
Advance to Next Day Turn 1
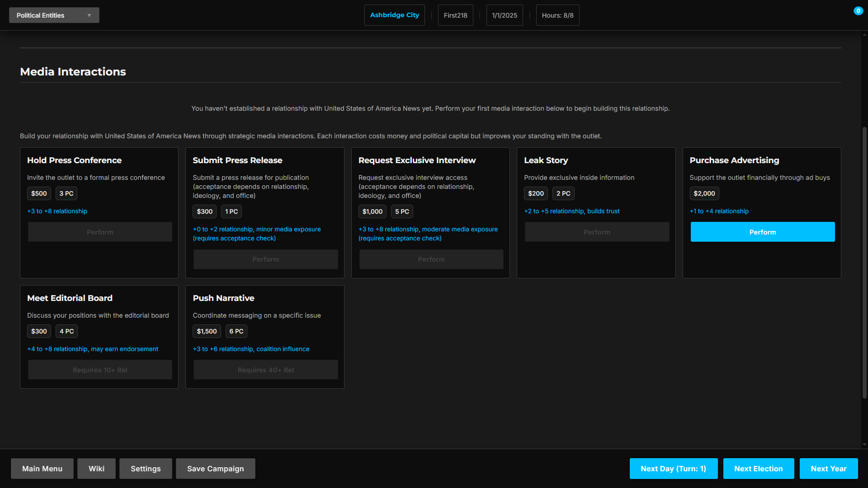tap(673, 469)
